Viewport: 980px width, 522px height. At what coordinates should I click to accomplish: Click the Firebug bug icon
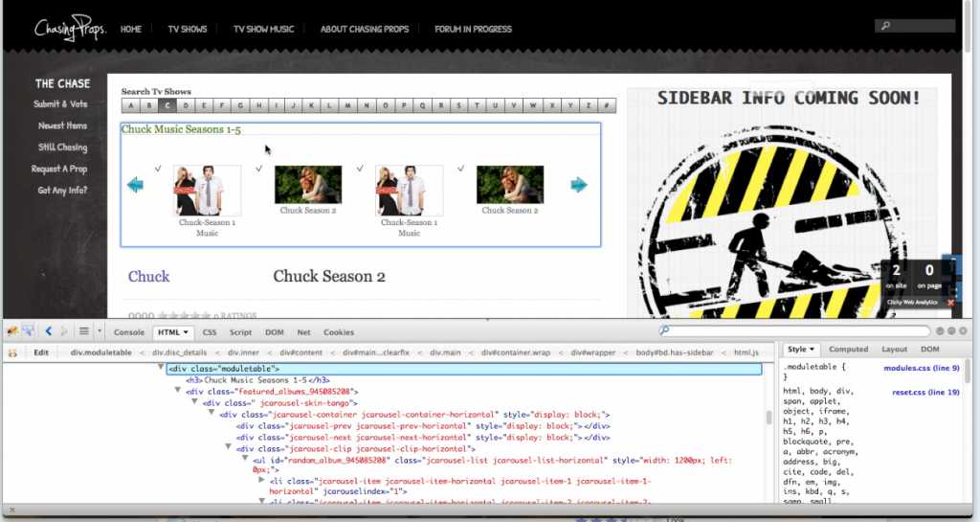pos(11,331)
